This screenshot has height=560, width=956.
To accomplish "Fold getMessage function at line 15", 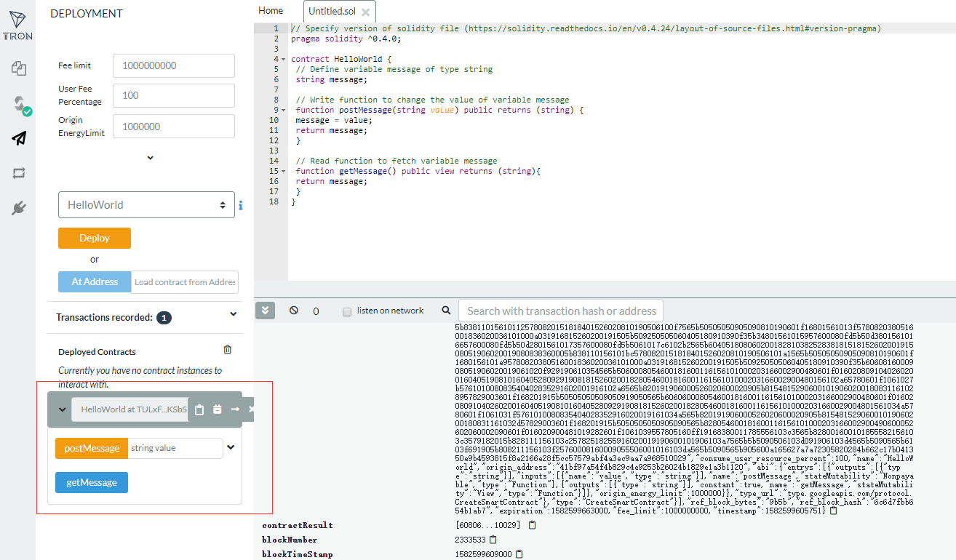I will point(284,171).
